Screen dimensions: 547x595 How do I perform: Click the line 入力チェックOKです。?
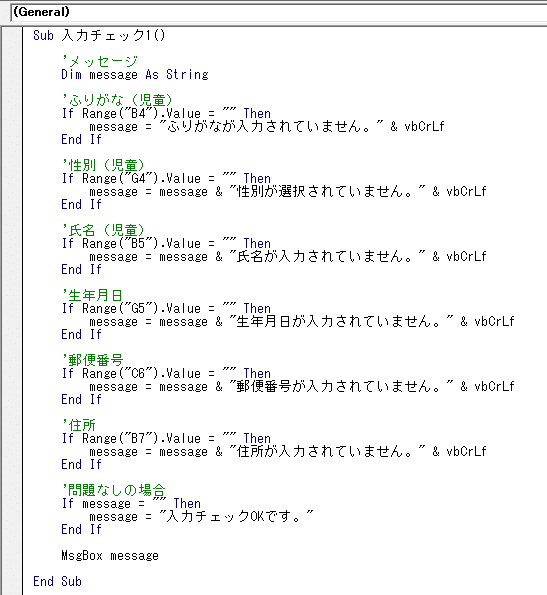coord(201,516)
